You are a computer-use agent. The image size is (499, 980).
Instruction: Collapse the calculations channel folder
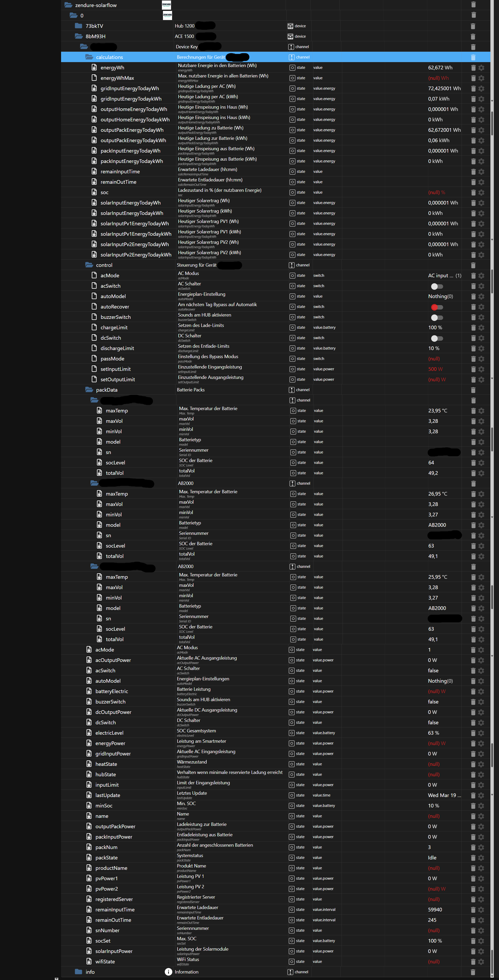pyautogui.click(x=89, y=57)
